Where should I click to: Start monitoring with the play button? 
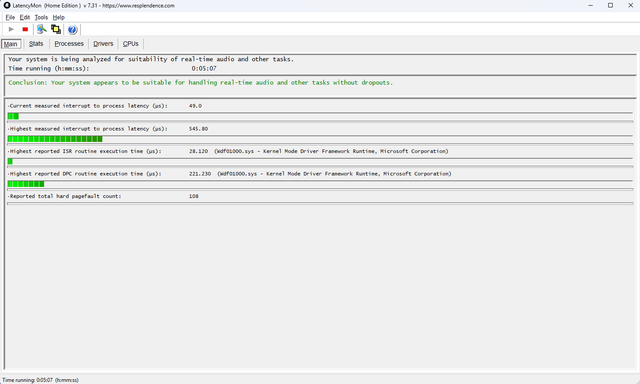click(11, 29)
